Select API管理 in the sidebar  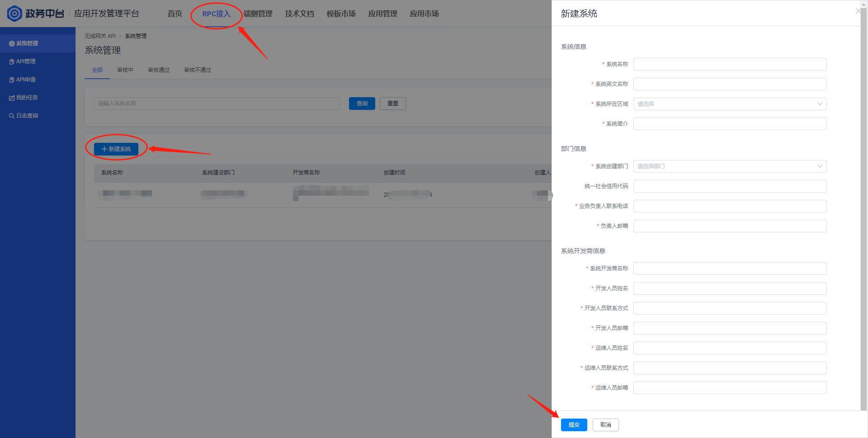point(38,61)
